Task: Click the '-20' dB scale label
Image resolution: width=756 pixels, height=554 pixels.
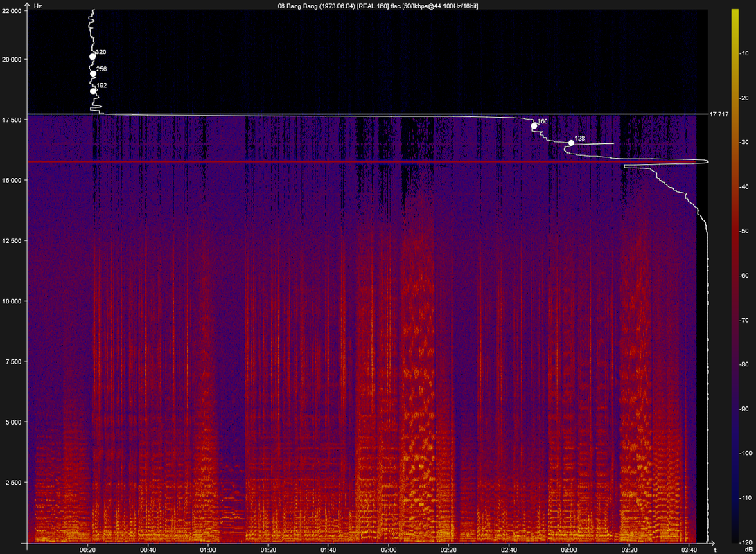Action: click(744, 98)
